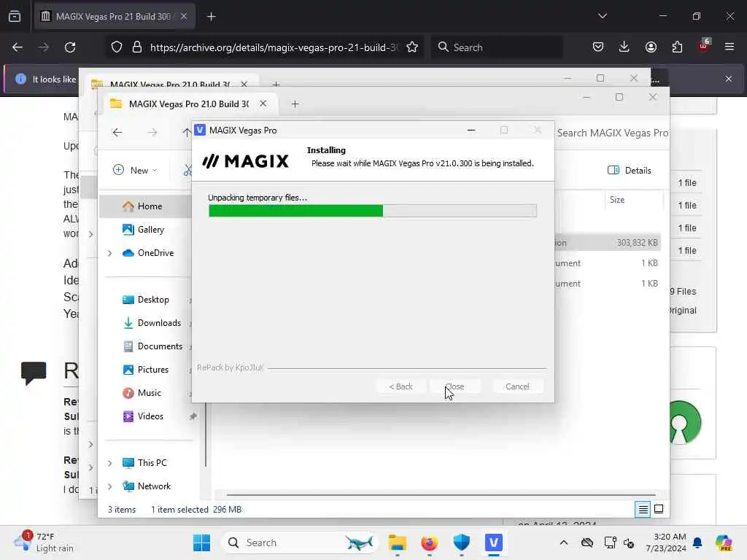Image resolution: width=747 pixels, height=560 pixels.
Task: Open Gallery in navigation pane
Action: coord(150,230)
